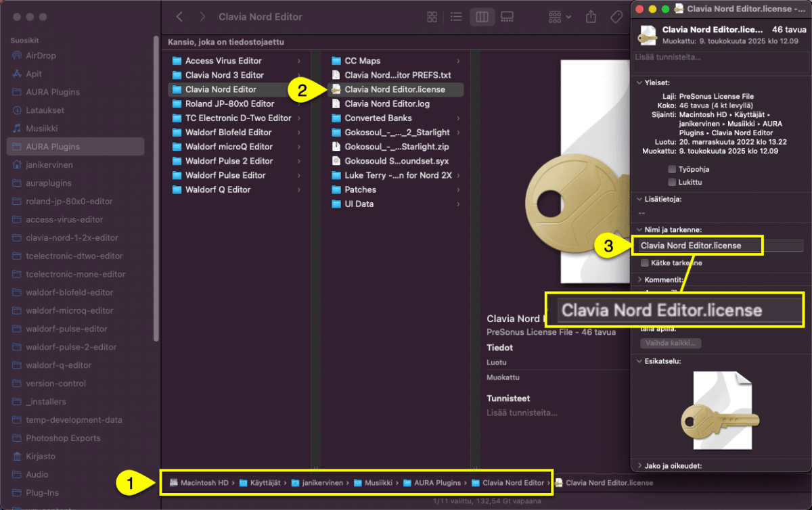The height and width of the screenshot is (510, 812).
Task: Toggle the Lukittu checkbox
Action: (672, 182)
